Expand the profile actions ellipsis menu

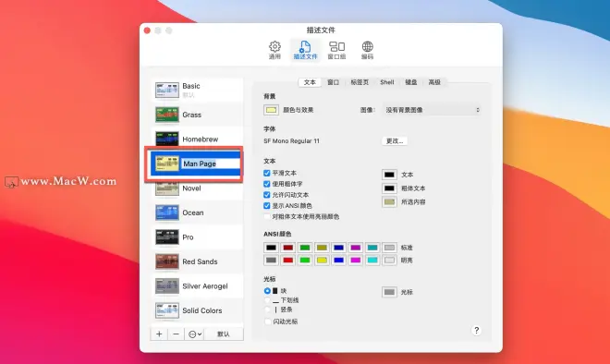tap(195, 334)
